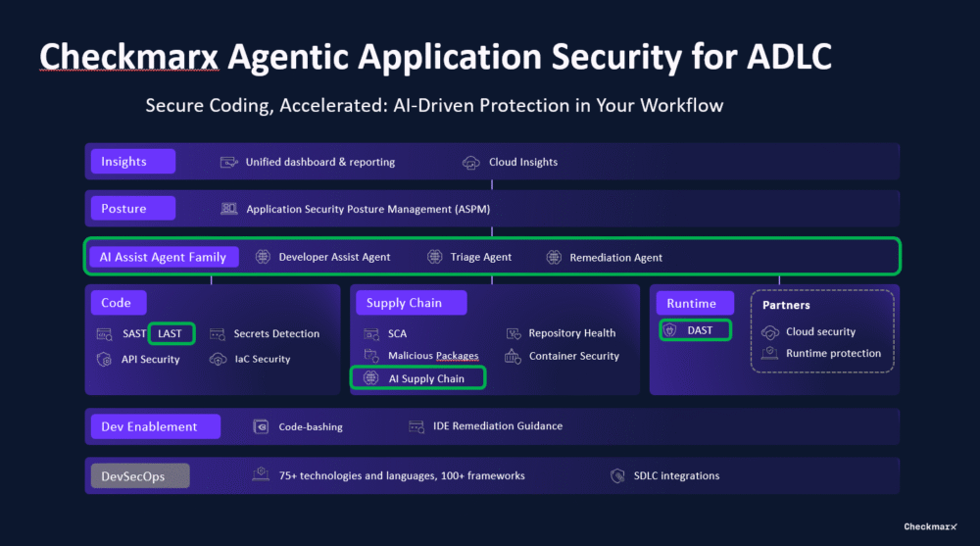The height and width of the screenshot is (546, 980).
Task: Click the 75+ technologies and languages text
Action: [402, 476]
